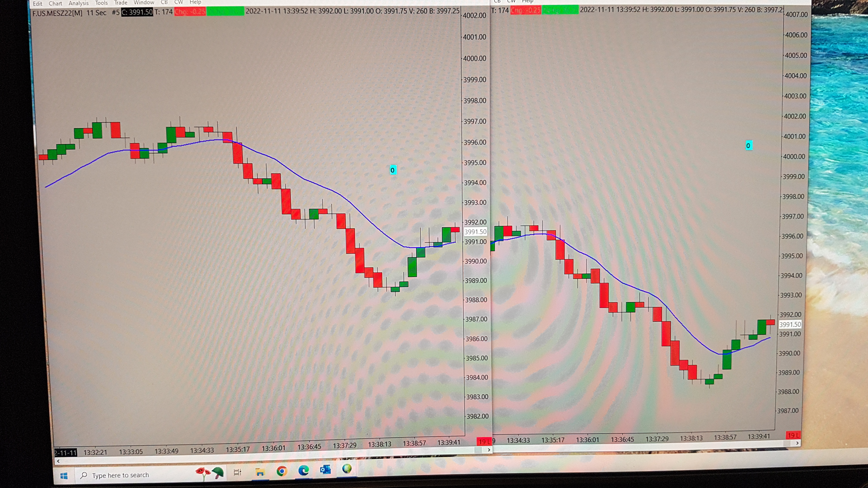The width and height of the screenshot is (868, 488).
Task: Click the Windows Start button
Action: pyautogui.click(x=64, y=476)
